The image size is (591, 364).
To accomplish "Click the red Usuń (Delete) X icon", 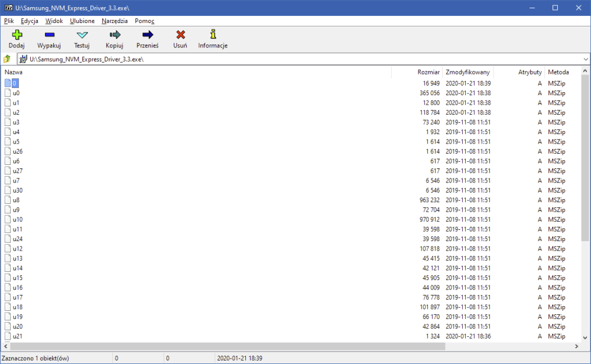I will 180,35.
